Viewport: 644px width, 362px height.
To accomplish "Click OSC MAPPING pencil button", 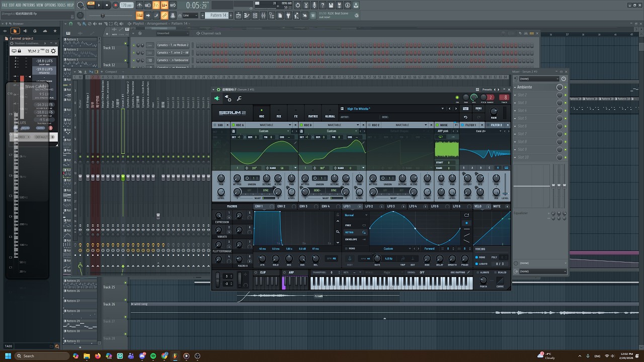I will (468, 273).
